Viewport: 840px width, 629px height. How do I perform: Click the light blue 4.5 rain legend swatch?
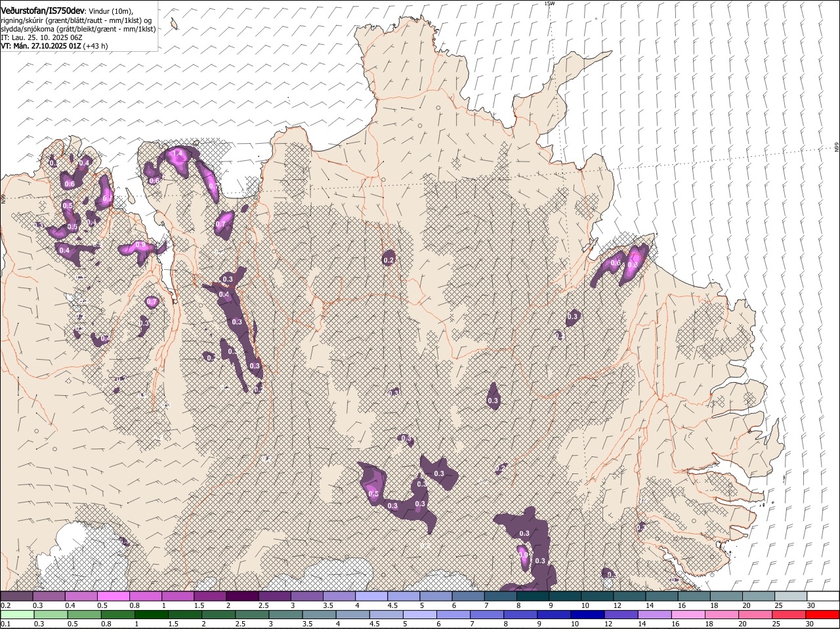(386, 615)
